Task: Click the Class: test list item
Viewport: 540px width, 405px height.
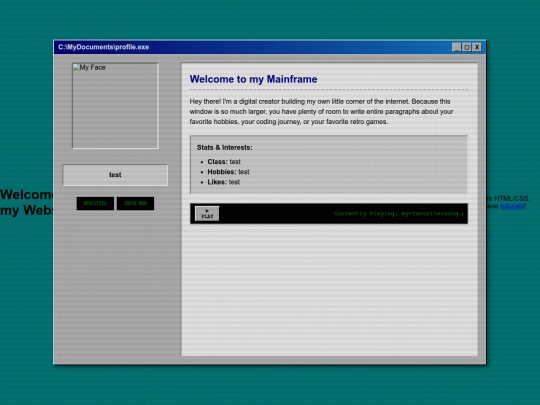Action: coord(224,162)
